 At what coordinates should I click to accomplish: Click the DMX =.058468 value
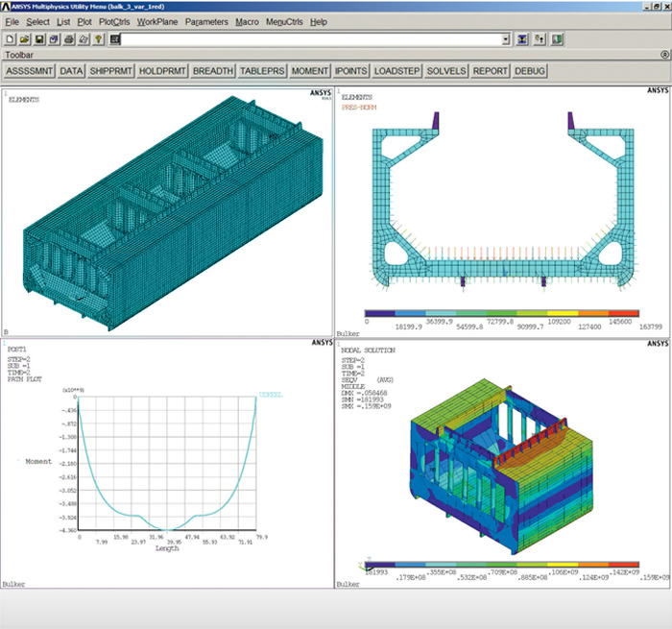[x=364, y=393]
